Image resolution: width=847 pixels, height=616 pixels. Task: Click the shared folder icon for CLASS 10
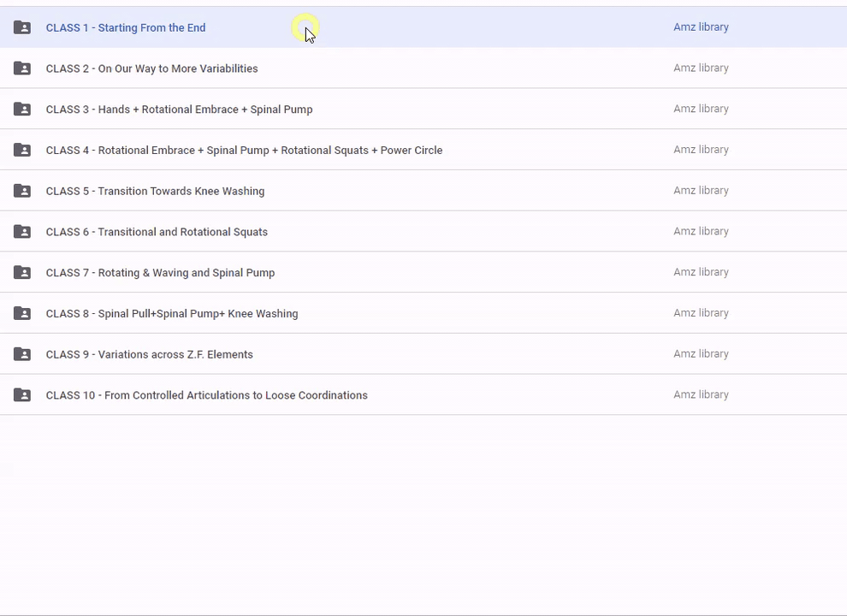tap(22, 395)
